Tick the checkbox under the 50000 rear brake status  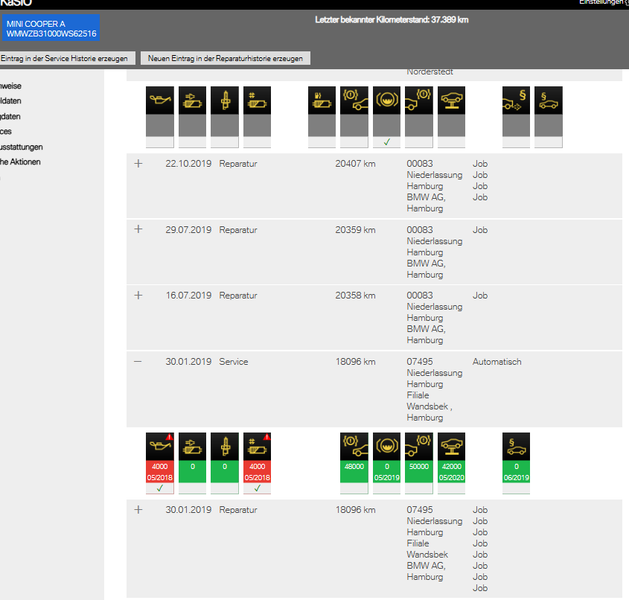[419, 488]
